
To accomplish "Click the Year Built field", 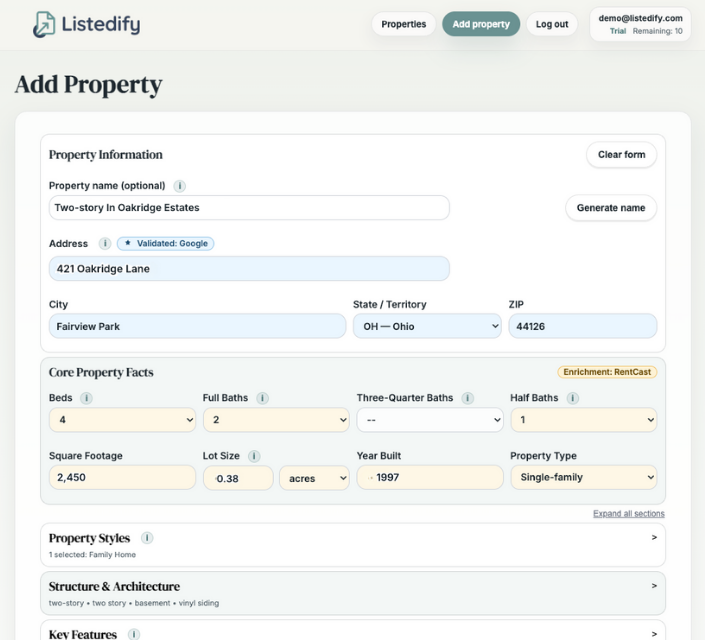I will tap(430, 477).
